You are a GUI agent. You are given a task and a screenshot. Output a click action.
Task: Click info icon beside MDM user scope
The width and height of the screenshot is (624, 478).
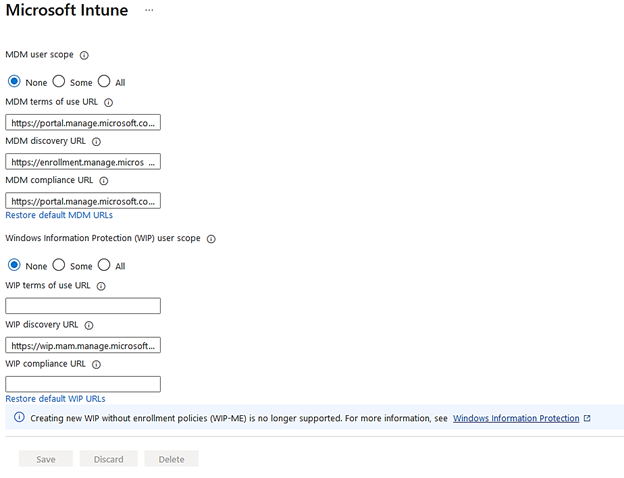pos(84,55)
